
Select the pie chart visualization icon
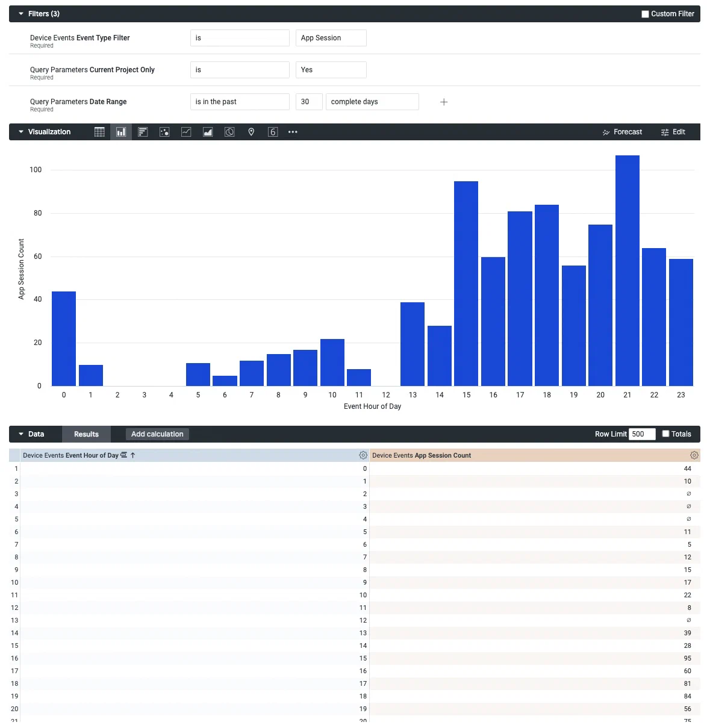pos(229,132)
